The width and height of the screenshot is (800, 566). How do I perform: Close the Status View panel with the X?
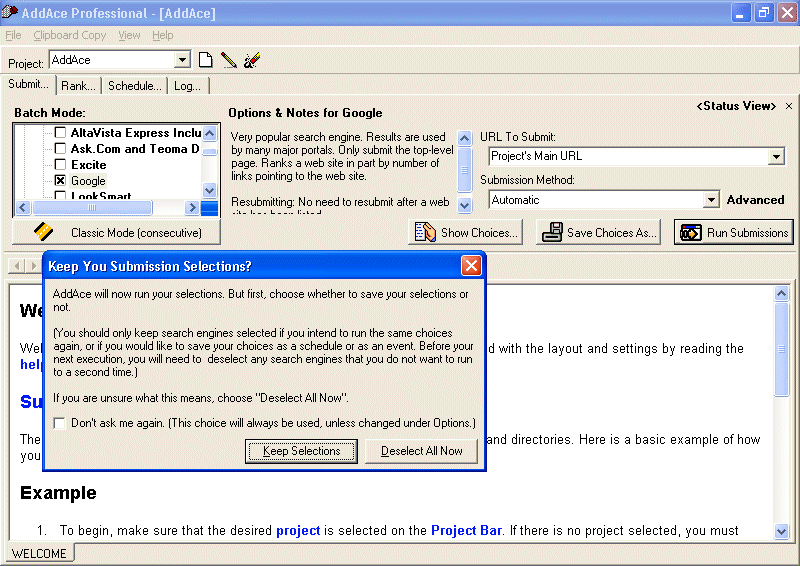pos(789,106)
